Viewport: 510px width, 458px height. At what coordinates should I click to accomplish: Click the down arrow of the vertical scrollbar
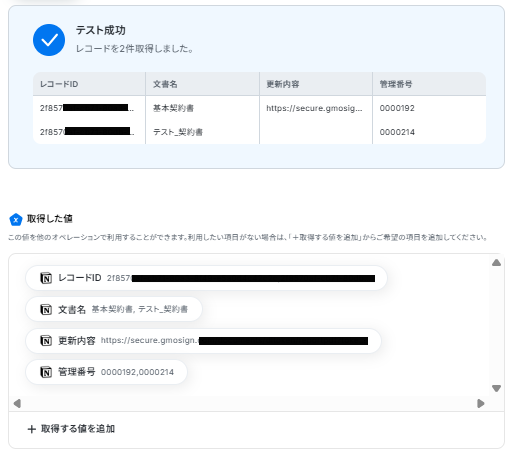tap(496, 389)
